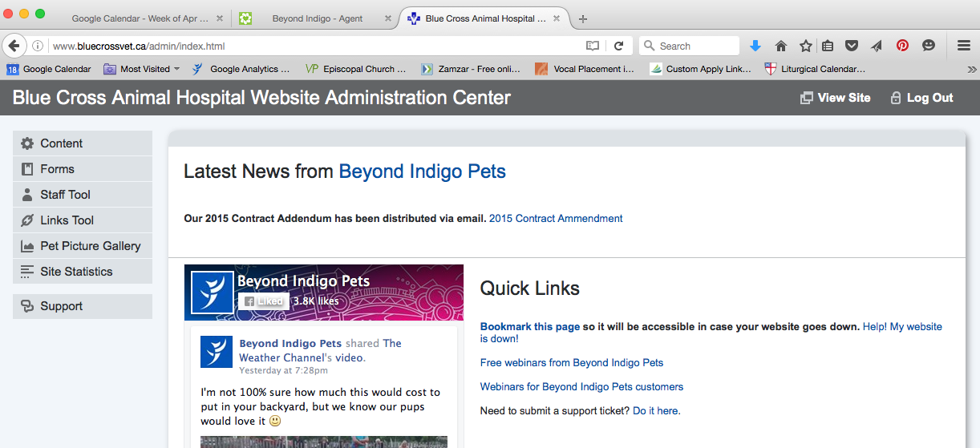Screen dimensions: 980x448
Task: Click Yesterday at 7:28pm post timestamp
Action: [x=283, y=370]
